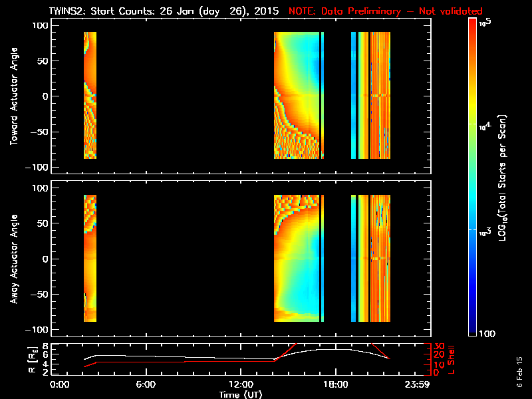Click the '6 Feb 15' date stamp
This screenshot has width=532, height=399.
click(x=521, y=376)
